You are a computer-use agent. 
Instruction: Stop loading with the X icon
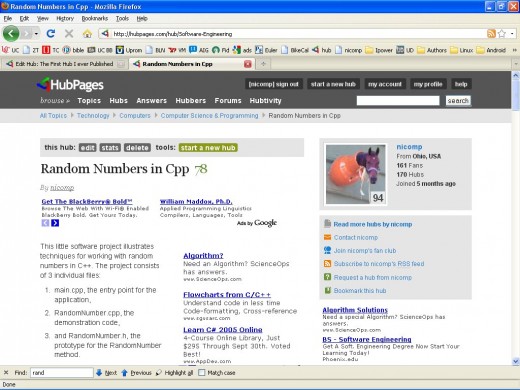coord(69,33)
